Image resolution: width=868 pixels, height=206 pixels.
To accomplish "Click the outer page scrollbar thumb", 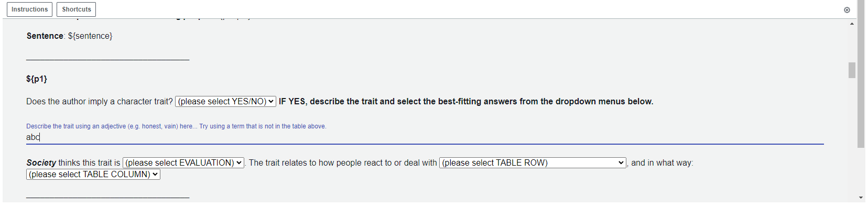I will (861, 74).
